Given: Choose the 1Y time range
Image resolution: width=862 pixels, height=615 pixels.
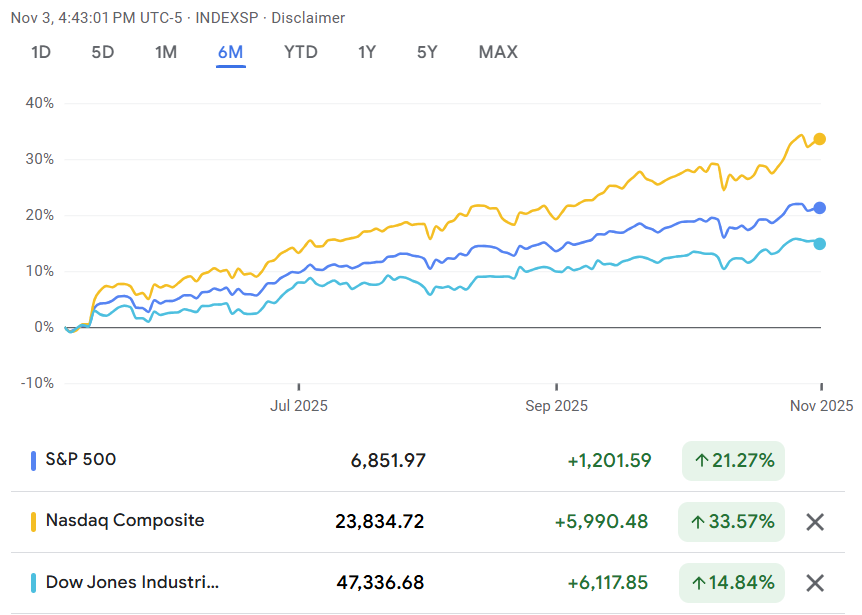Looking at the screenshot, I should coord(367,52).
